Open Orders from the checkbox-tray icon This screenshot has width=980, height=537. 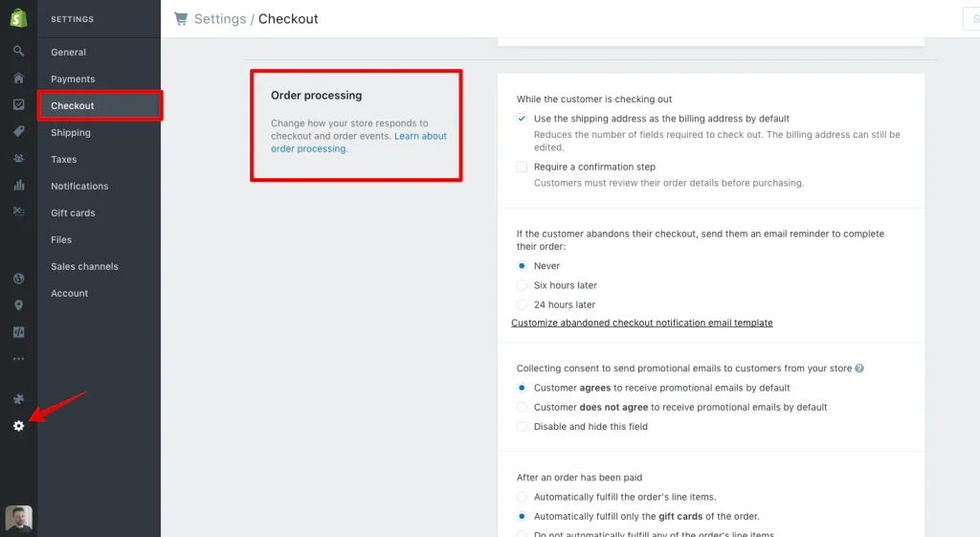18,104
